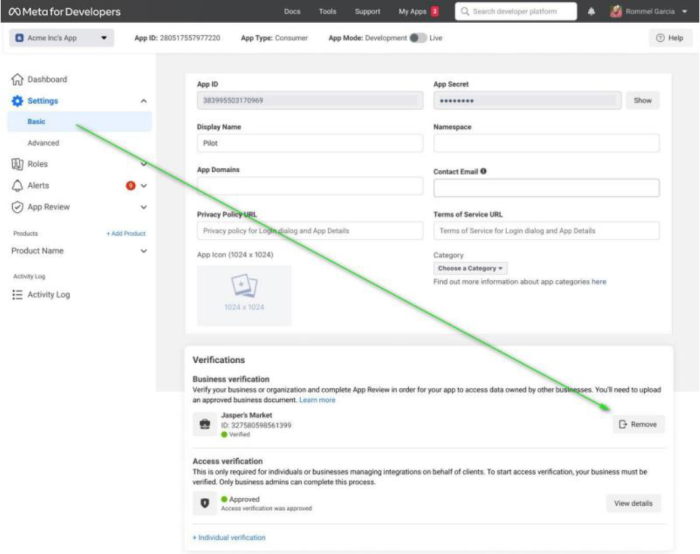Open Alerts bell in sidebar

tap(17, 186)
